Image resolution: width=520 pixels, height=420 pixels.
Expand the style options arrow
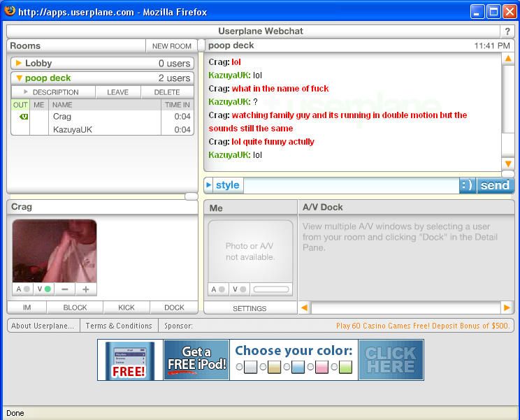(208, 185)
